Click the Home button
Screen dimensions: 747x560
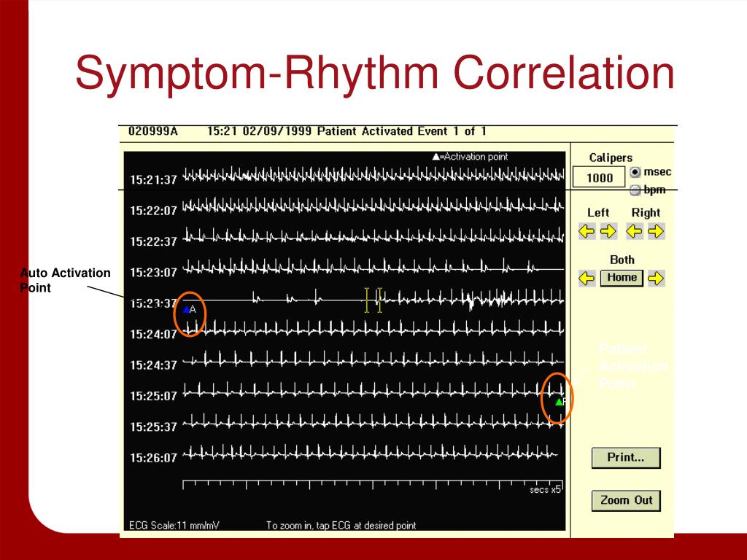point(622,278)
